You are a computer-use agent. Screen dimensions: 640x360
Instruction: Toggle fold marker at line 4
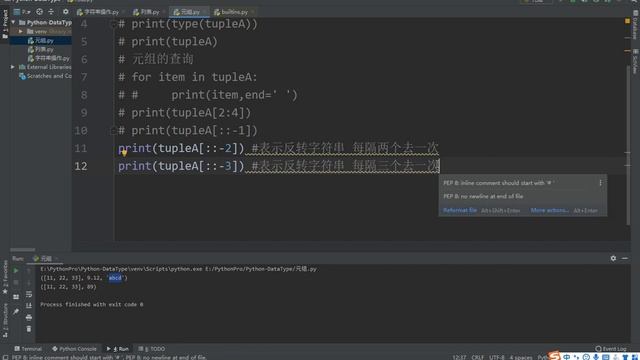coord(113,24)
